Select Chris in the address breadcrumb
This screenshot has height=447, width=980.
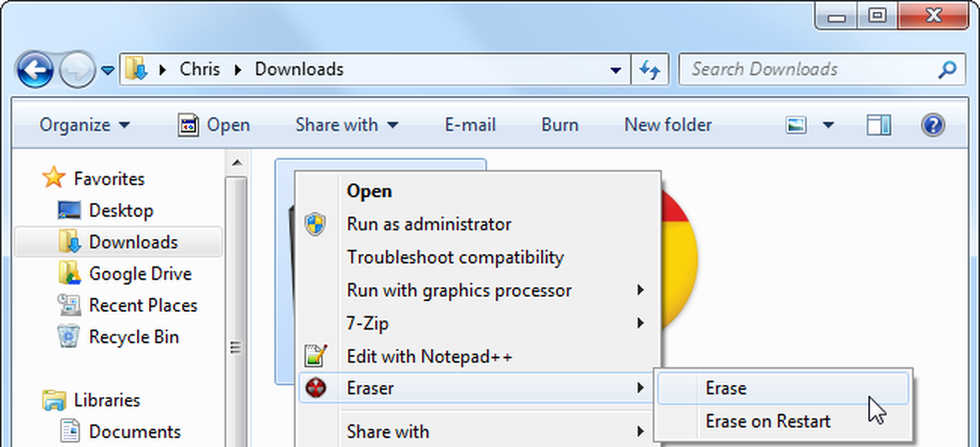[199, 69]
